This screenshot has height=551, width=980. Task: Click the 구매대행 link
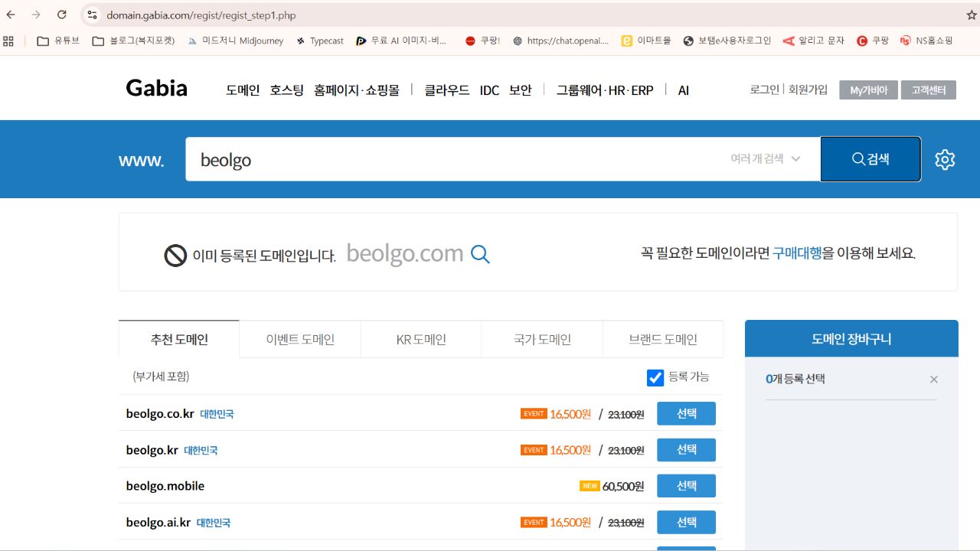(x=797, y=253)
